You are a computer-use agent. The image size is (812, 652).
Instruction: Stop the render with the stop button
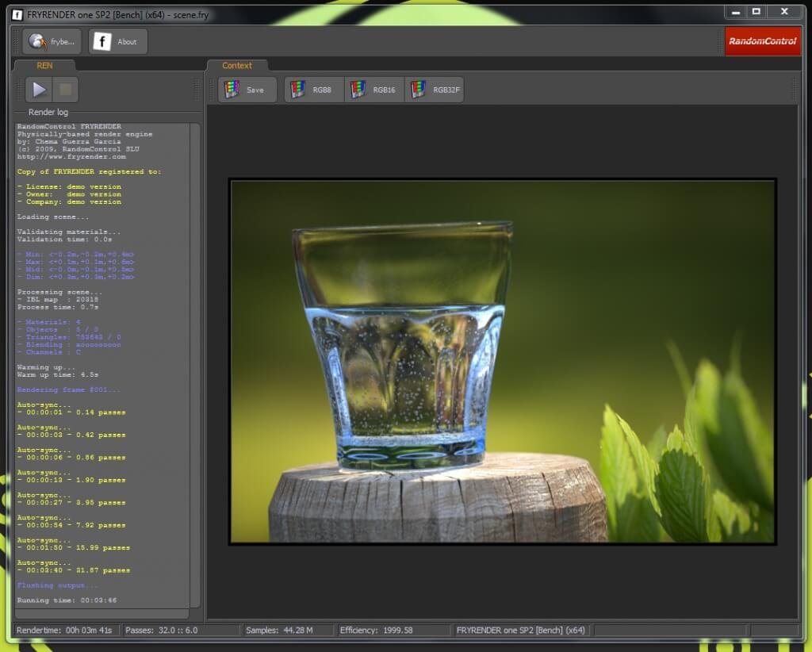[x=66, y=90]
